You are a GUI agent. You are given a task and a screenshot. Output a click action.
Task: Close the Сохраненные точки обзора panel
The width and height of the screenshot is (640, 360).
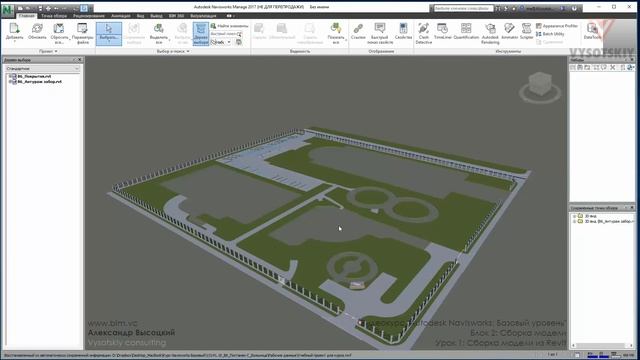(x=632, y=208)
